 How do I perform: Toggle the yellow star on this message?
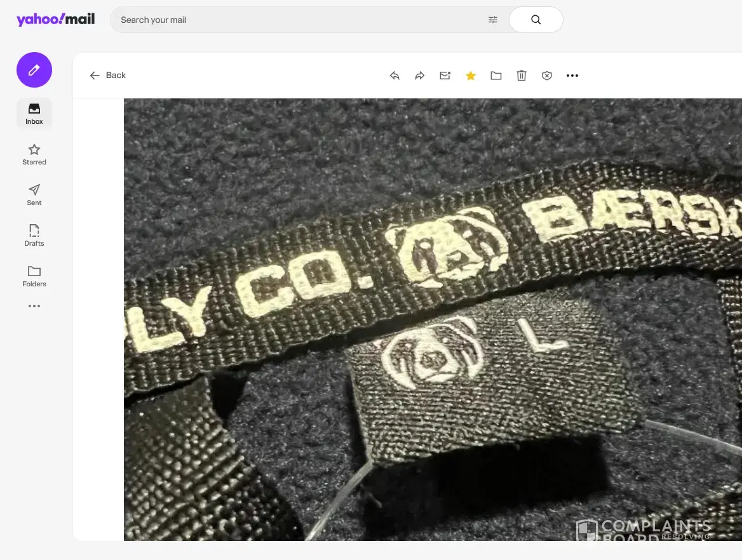(x=471, y=76)
